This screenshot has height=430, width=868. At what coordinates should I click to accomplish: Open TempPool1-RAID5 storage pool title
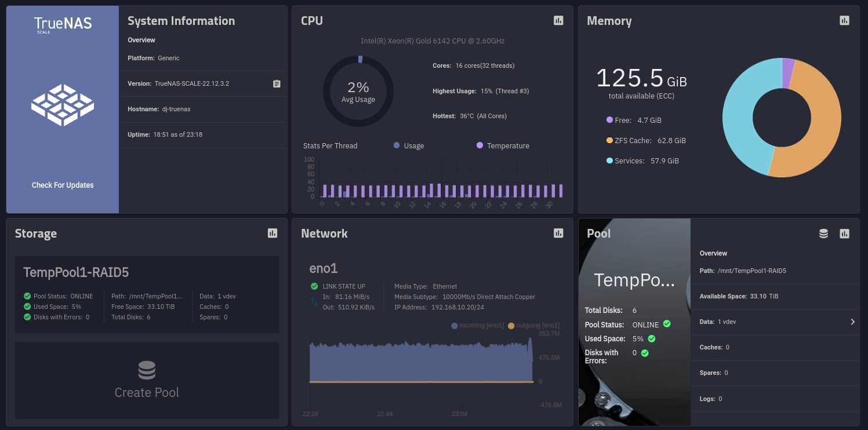pos(76,272)
